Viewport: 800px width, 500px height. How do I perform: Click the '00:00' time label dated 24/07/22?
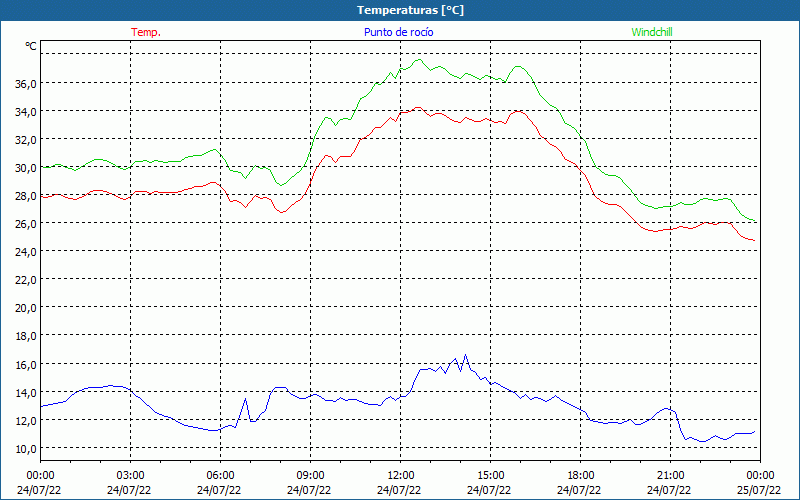click(x=40, y=476)
